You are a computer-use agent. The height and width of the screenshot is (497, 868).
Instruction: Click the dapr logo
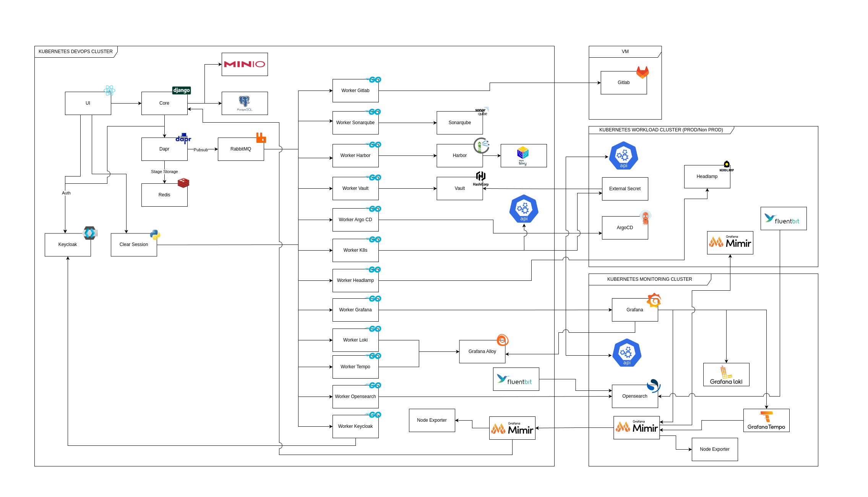coord(183,139)
